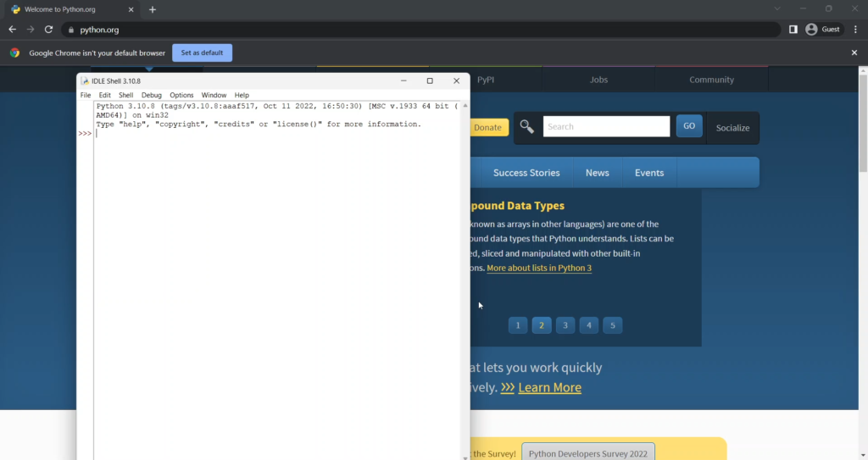The width and height of the screenshot is (868, 460).
Task: Maximize the IDLE Shell window
Action: (430, 80)
